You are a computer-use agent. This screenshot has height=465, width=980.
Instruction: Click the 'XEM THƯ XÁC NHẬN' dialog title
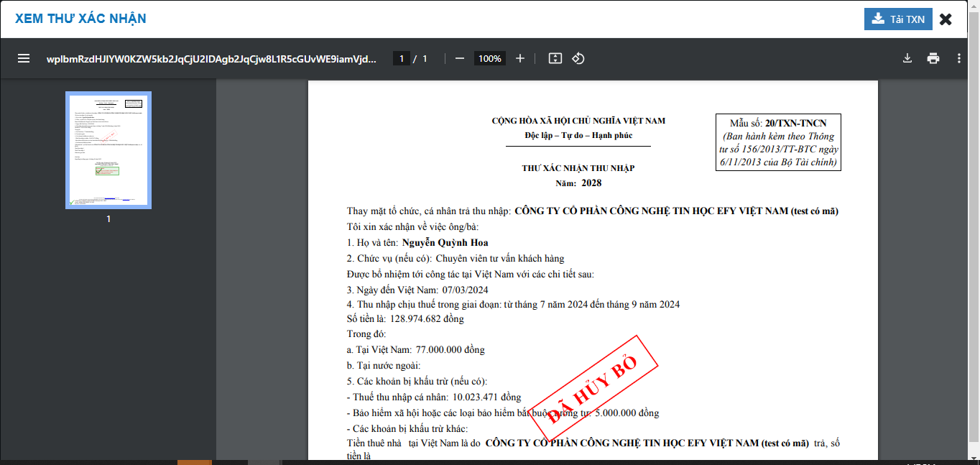coord(80,19)
